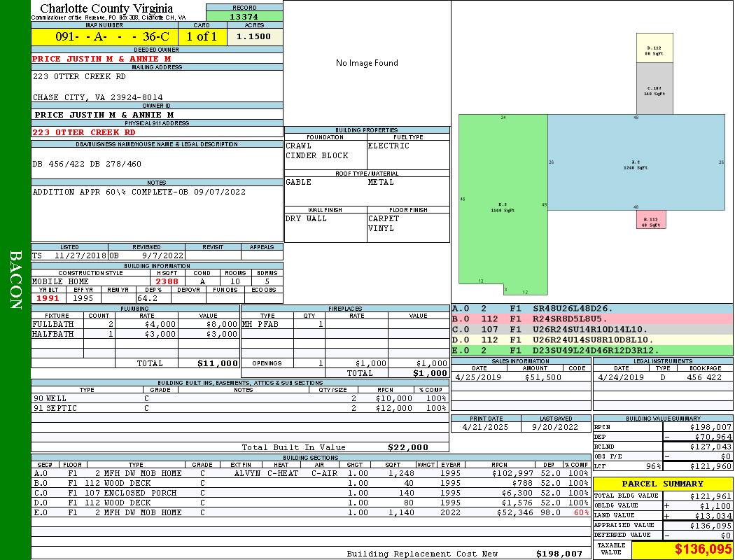
Task: Click the reviewed date 9/7/2022
Action: (162, 256)
